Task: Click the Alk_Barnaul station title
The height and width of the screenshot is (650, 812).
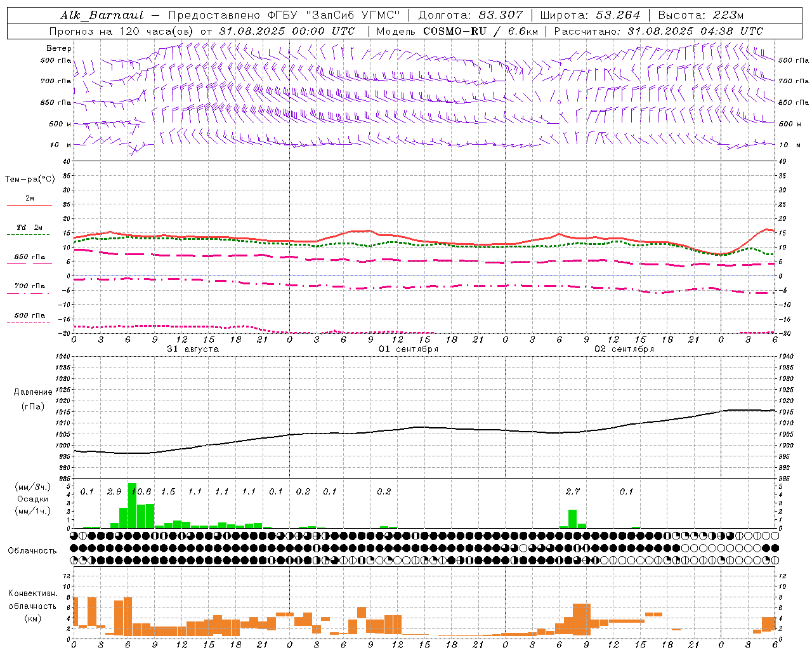Action: coord(102,15)
